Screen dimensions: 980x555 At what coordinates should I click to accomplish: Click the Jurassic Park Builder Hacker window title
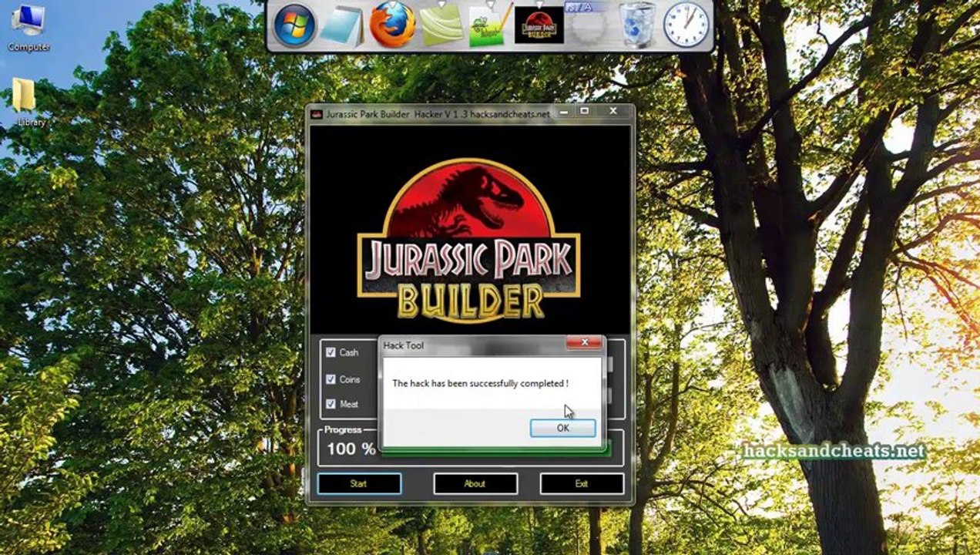coord(438,114)
